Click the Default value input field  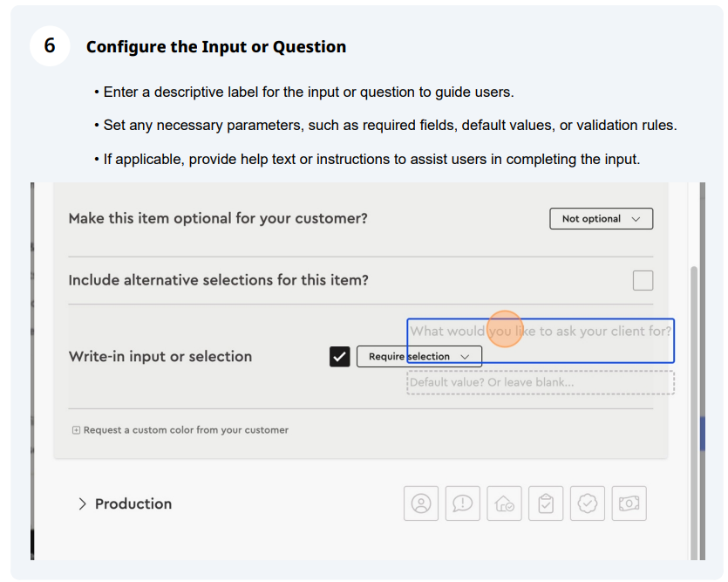[541, 383]
